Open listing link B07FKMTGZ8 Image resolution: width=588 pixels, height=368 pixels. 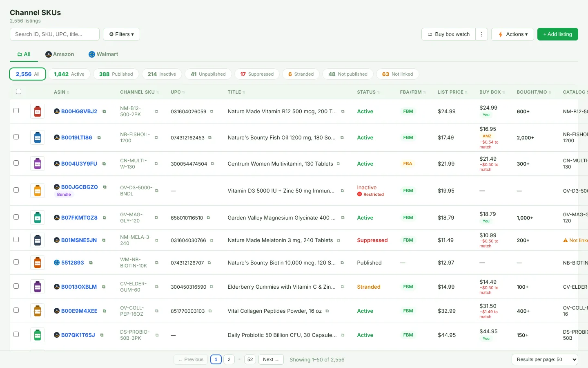pyautogui.click(x=79, y=218)
